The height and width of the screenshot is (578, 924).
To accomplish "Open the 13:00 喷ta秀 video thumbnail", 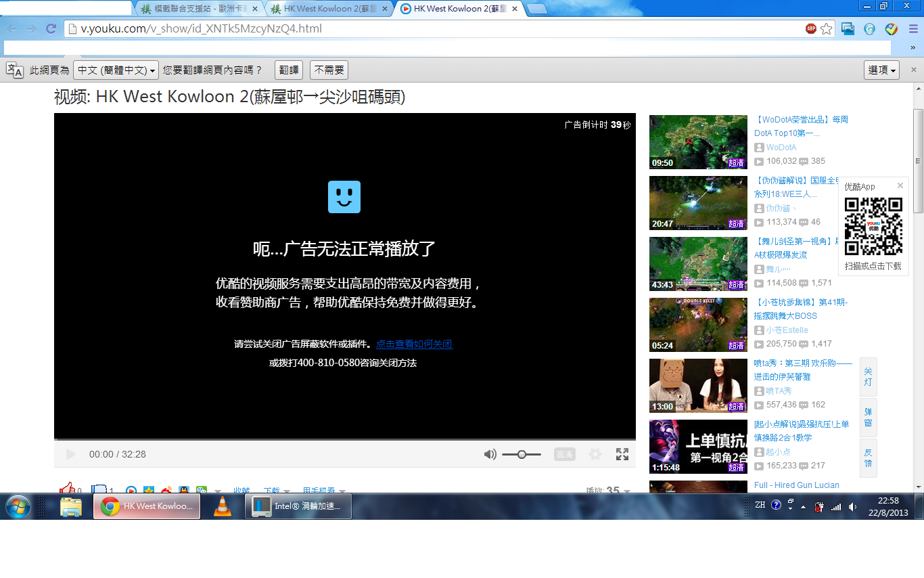I will tap(698, 386).
